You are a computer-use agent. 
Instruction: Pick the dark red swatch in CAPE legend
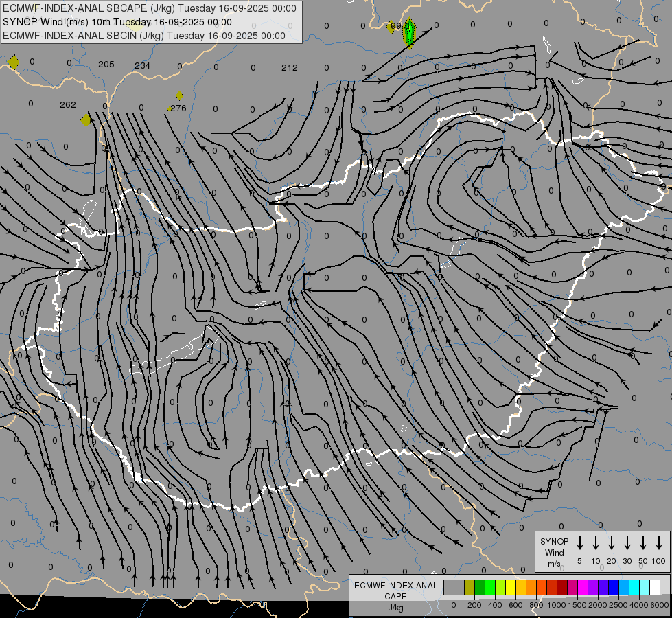click(562, 587)
